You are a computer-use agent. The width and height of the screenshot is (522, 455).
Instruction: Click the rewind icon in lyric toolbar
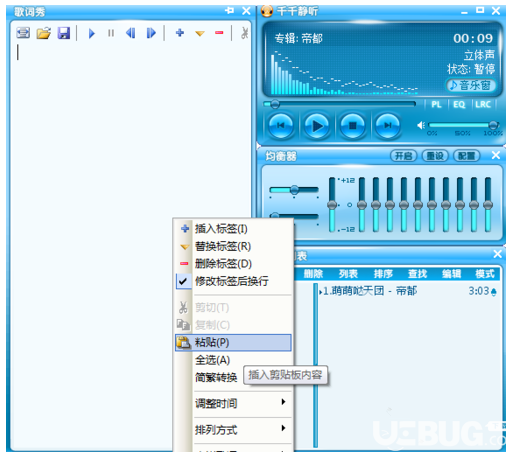[x=131, y=33]
